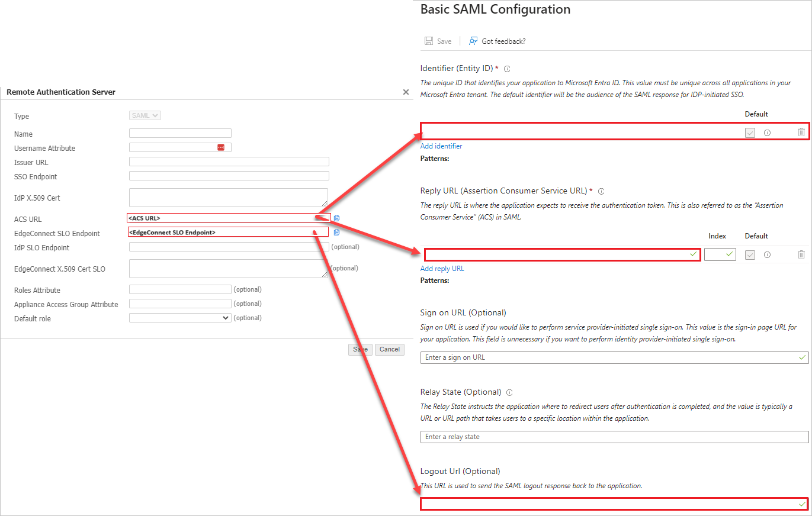Open the Index selector next to the reply URL
812x516 pixels.
click(720, 254)
